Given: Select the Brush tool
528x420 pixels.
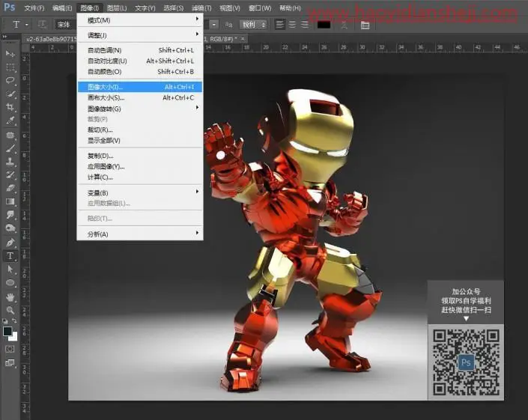Looking at the screenshot, I should pos(10,148).
